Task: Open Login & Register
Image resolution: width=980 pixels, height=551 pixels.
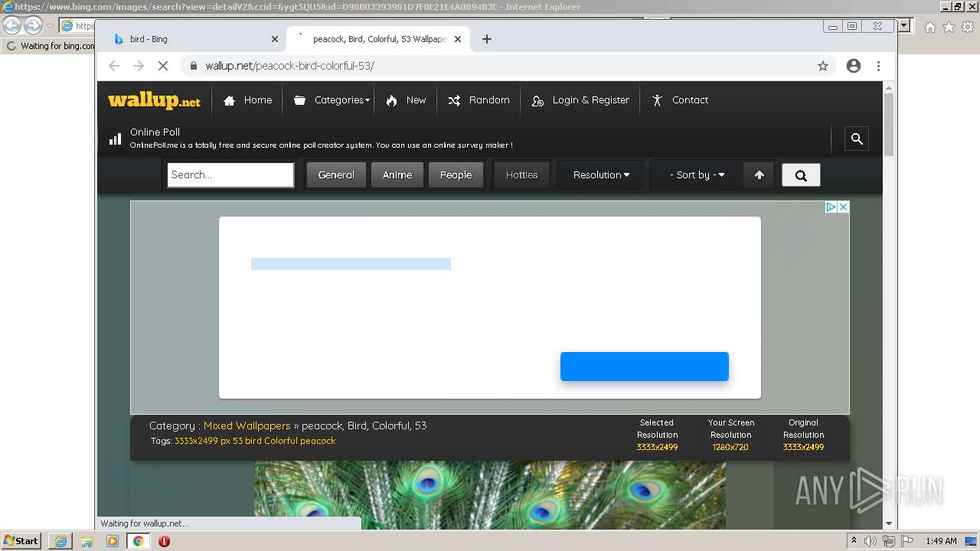Action: (580, 100)
